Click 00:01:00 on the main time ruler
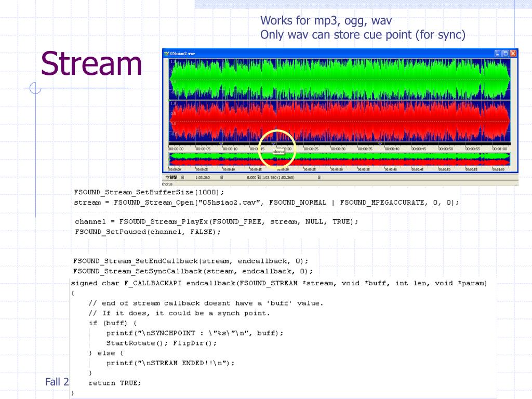 (x=500, y=149)
